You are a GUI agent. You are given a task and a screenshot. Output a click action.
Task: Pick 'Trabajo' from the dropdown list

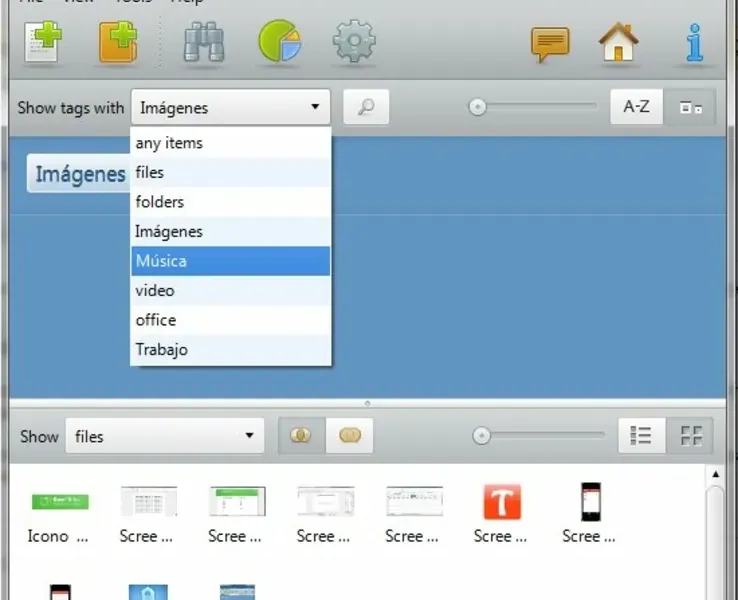click(231, 350)
